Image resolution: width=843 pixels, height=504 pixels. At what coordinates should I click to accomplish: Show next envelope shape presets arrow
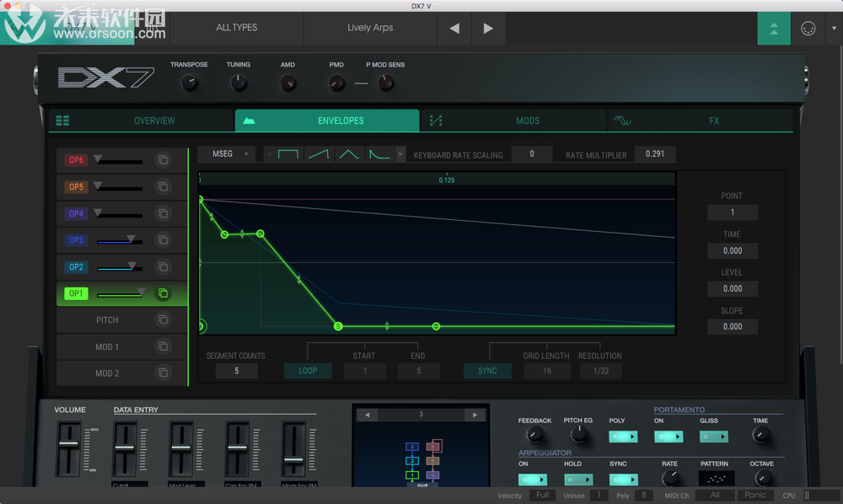click(400, 154)
